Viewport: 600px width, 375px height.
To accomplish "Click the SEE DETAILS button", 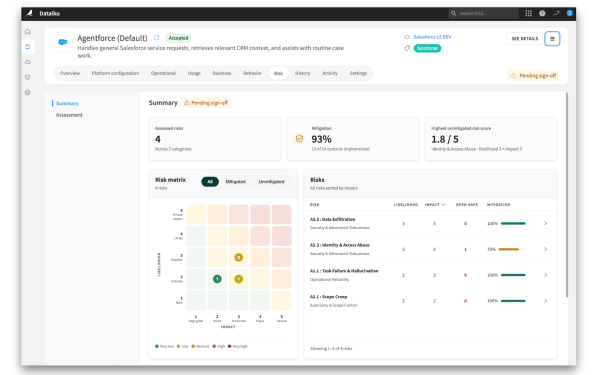I will pos(525,39).
